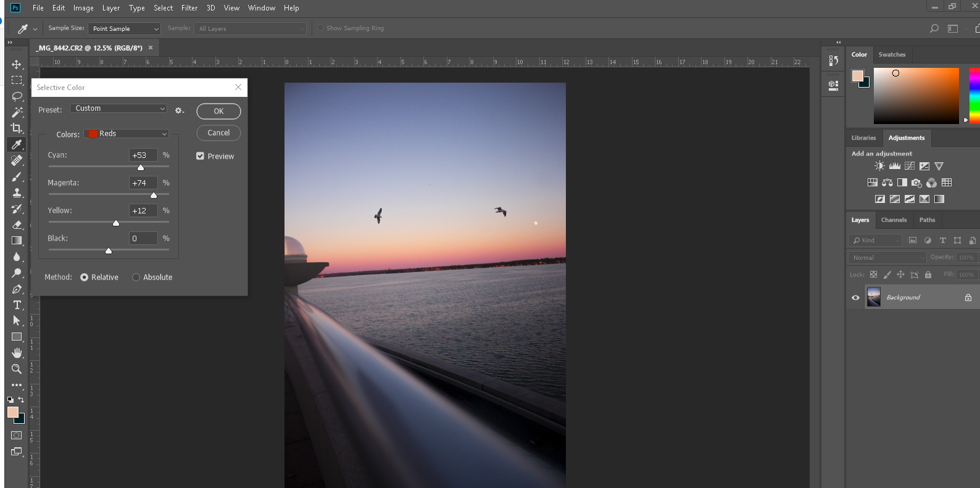This screenshot has width=980, height=488.
Task: Select the Move tool
Action: click(17, 65)
